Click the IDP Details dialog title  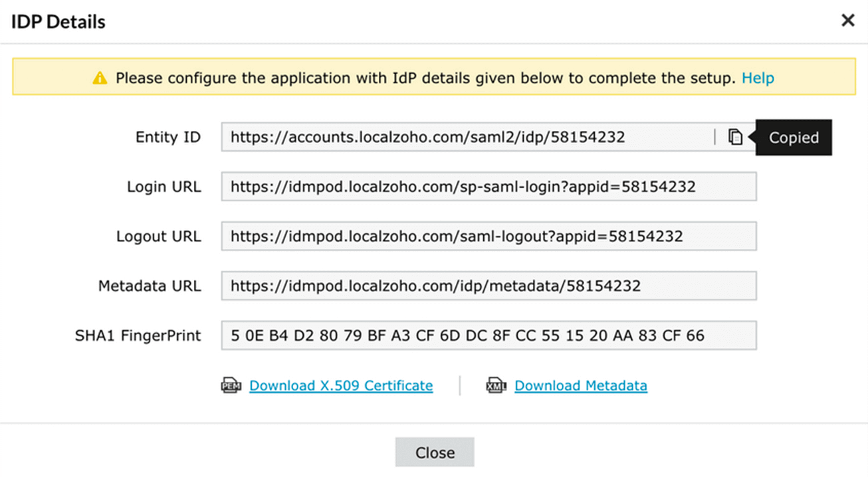point(58,22)
